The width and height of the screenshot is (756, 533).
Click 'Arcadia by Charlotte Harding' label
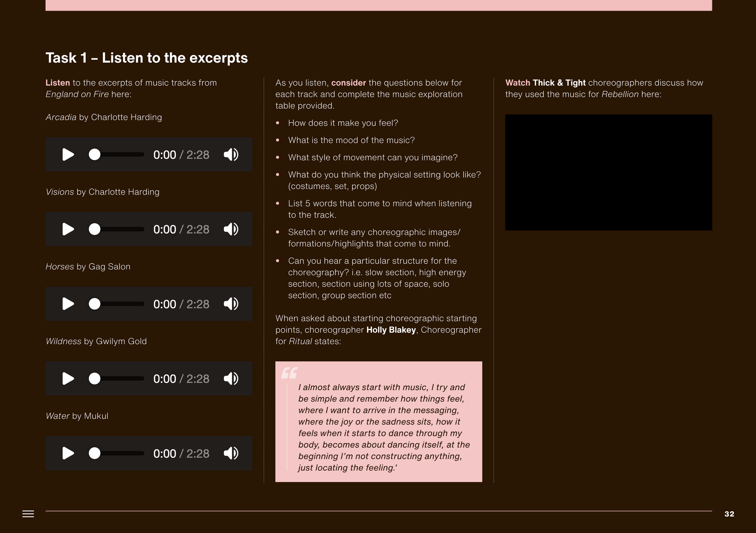tap(104, 117)
